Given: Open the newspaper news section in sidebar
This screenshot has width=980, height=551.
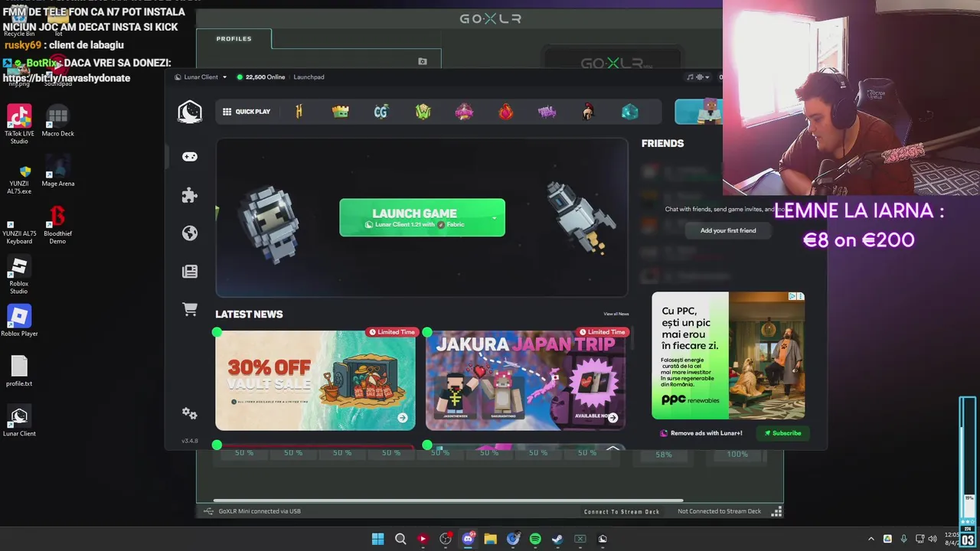Looking at the screenshot, I should point(190,272).
